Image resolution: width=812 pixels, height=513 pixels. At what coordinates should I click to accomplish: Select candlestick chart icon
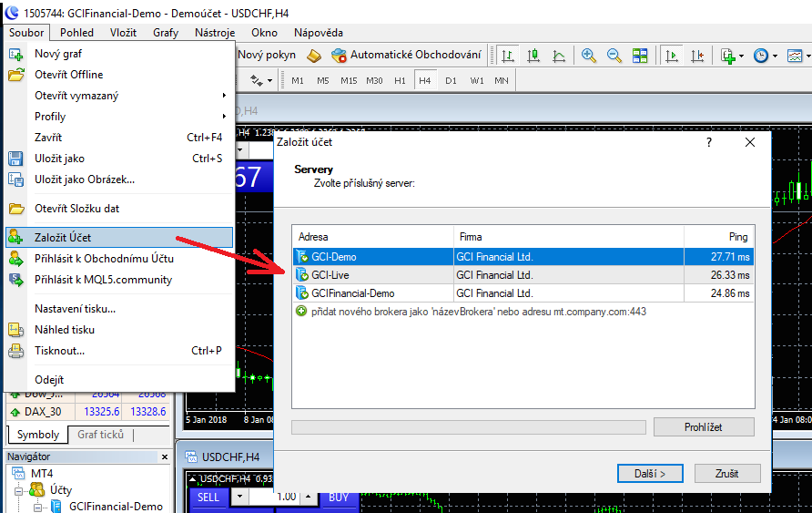point(533,56)
